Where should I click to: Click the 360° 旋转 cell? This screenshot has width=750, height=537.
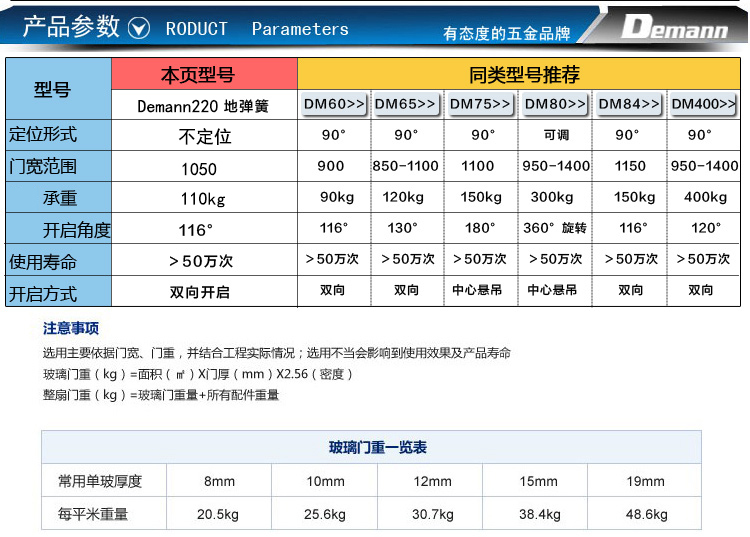pyautogui.click(x=556, y=228)
